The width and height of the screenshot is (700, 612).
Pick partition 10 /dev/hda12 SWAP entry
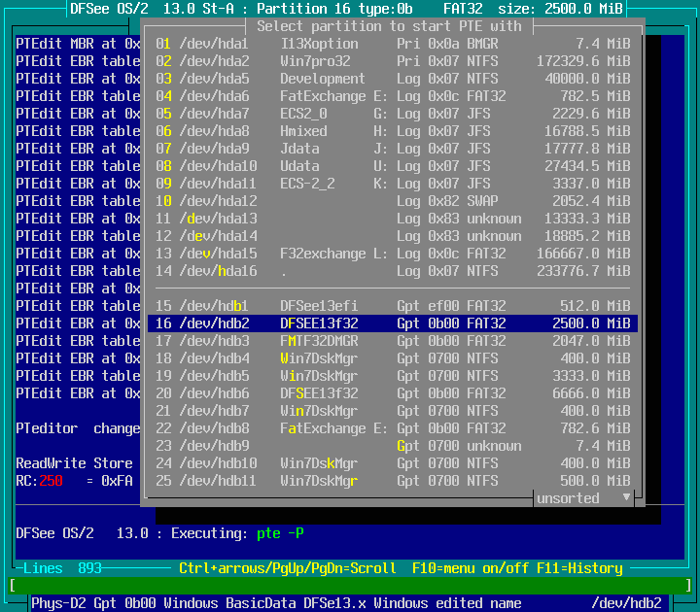(389, 201)
